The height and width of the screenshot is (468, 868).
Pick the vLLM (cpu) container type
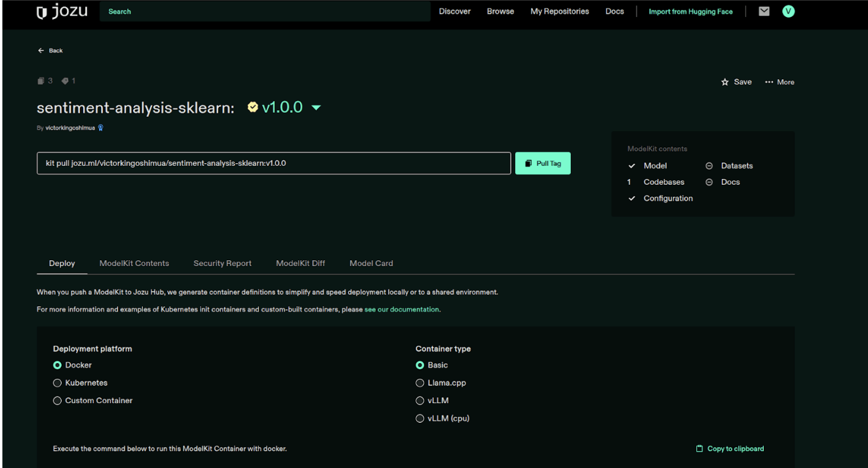pos(420,418)
